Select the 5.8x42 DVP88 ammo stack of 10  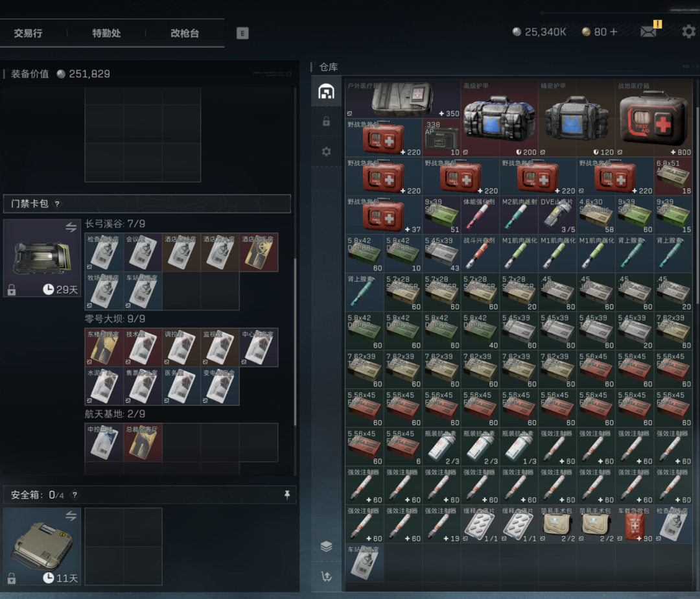tap(402, 253)
